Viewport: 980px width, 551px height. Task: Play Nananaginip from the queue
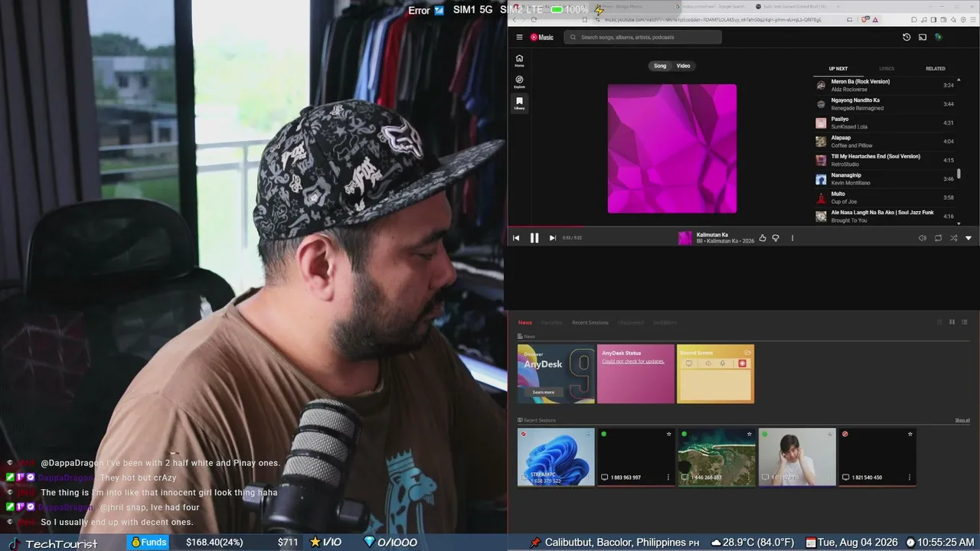pos(884,179)
